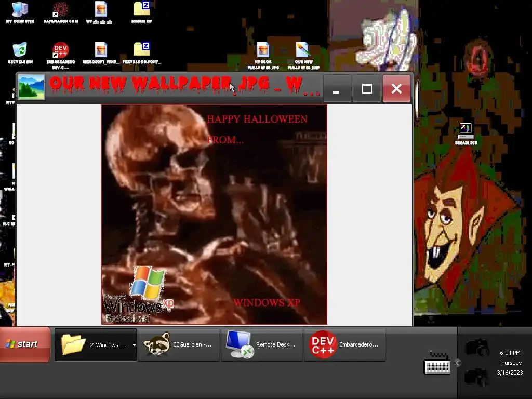The width and height of the screenshot is (532, 399).
Task: Select the SSMaze SCR screensaver icon
Action: tap(466, 134)
